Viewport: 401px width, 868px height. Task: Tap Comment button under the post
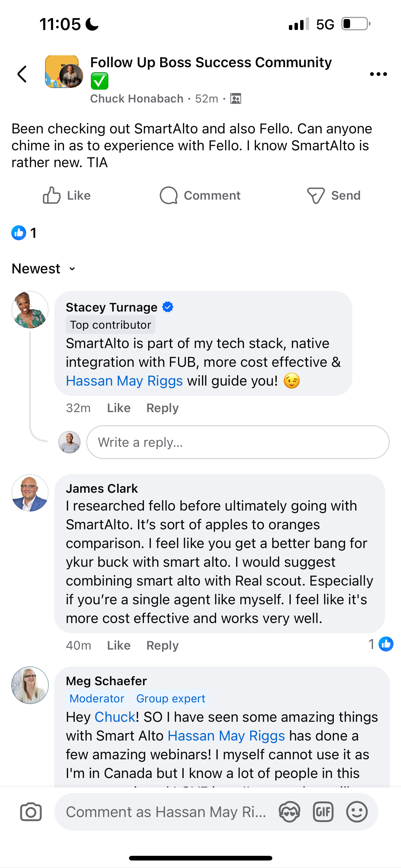200,195
